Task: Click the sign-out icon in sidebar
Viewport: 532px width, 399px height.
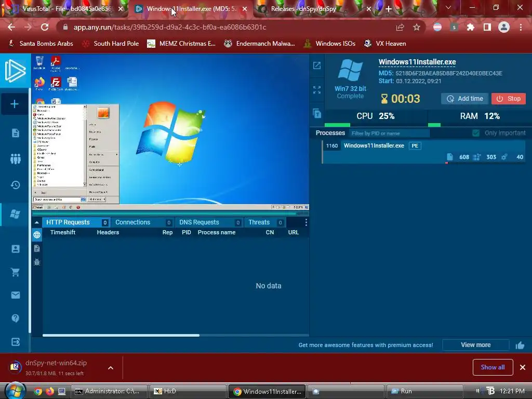Action: point(15,342)
